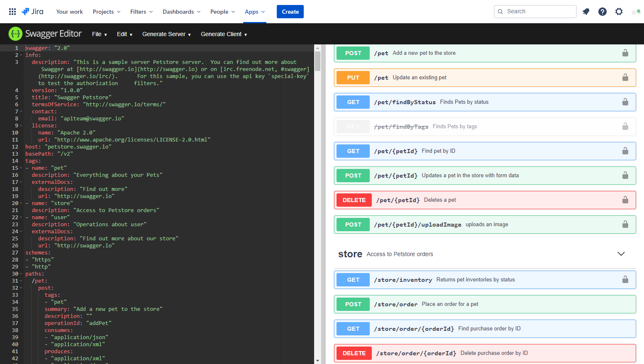The height and width of the screenshot is (364, 644).
Task: Open the settings gear icon
Action: pos(619,12)
